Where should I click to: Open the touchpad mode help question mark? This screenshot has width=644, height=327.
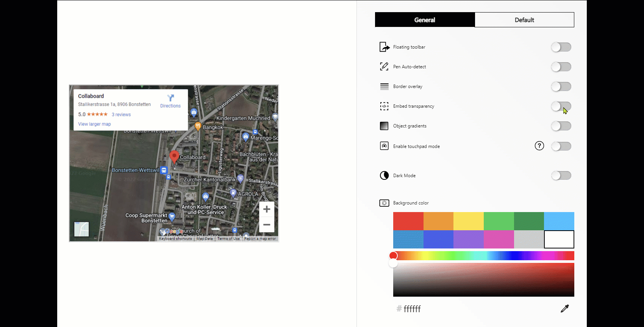click(539, 146)
